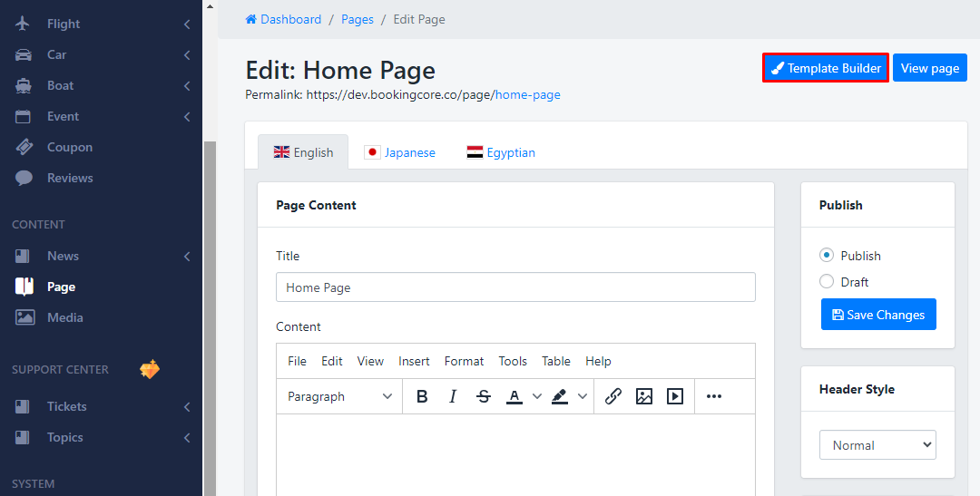Click the insert link icon
This screenshot has width=980, height=496.
613,396
